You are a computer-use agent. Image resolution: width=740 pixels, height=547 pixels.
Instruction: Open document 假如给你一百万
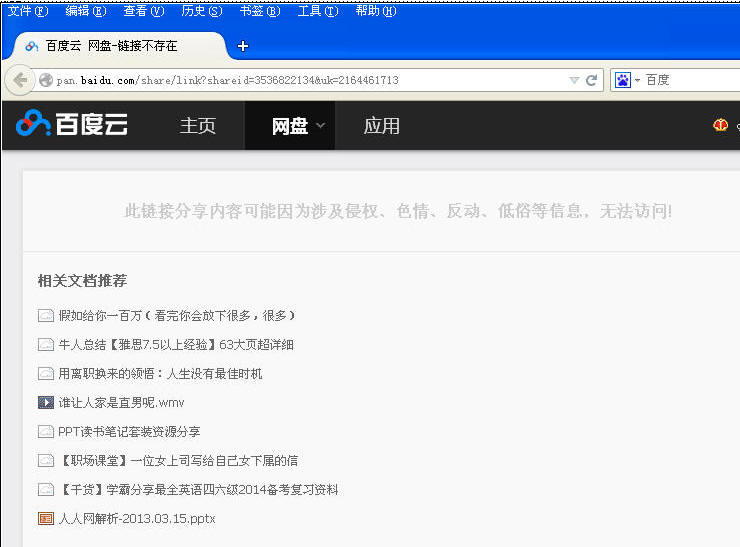177,315
